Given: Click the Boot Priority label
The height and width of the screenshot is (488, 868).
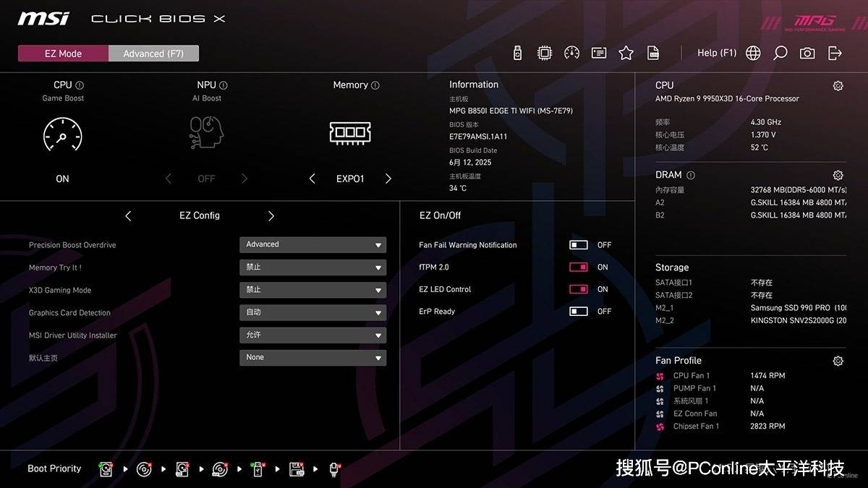Looking at the screenshot, I should tap(54, 468).
